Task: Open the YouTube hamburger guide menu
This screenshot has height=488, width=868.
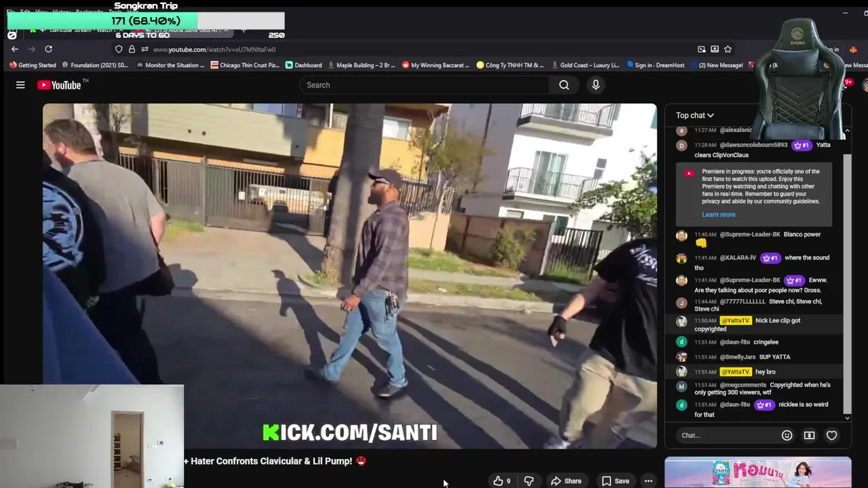Action: pyautogui.click(x=20, y=85)
